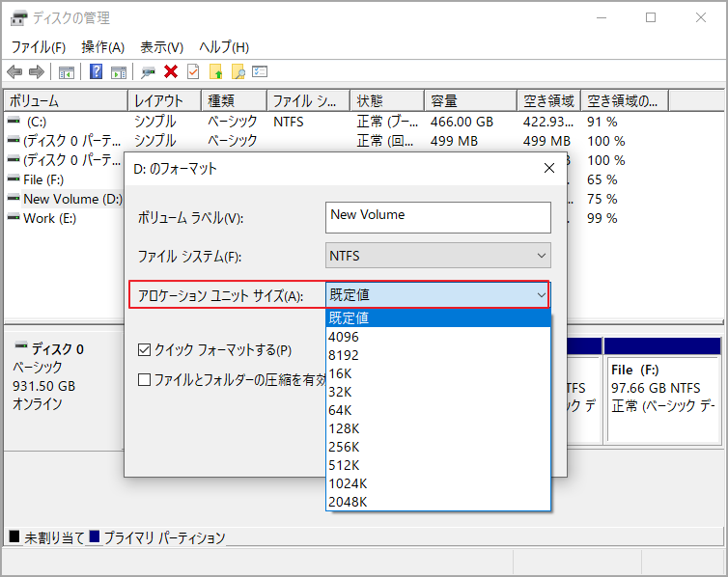Select 128K allocation unit size
Screen dimensions: 728x577
[438, 428]
